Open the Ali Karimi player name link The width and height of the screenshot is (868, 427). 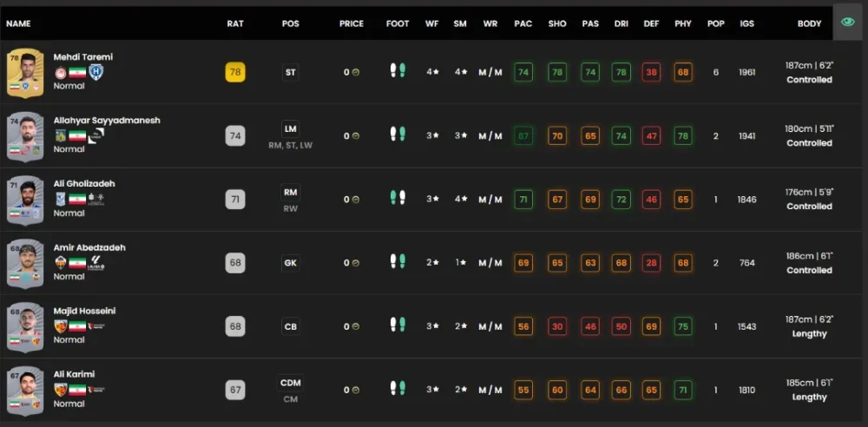(74, 374)
